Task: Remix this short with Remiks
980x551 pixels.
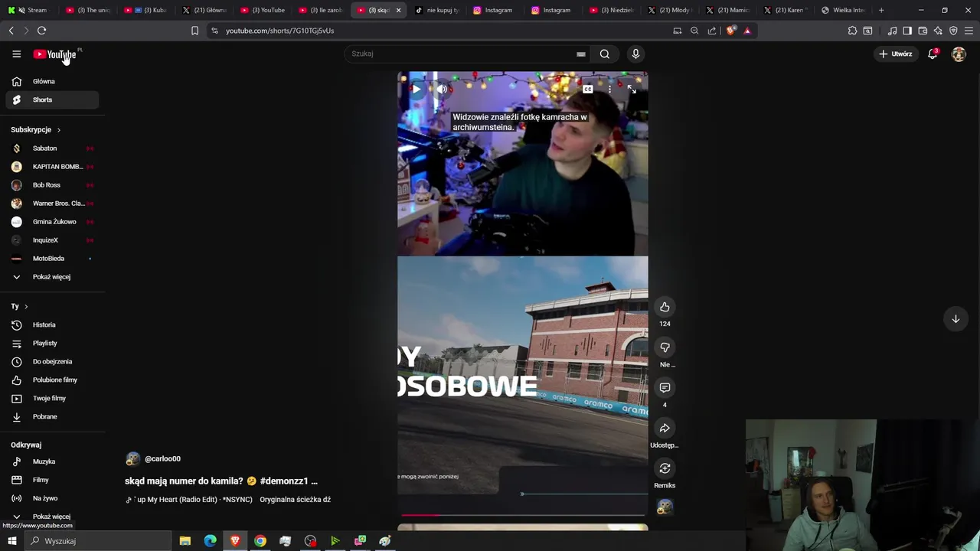Action: tap(665, 468)
